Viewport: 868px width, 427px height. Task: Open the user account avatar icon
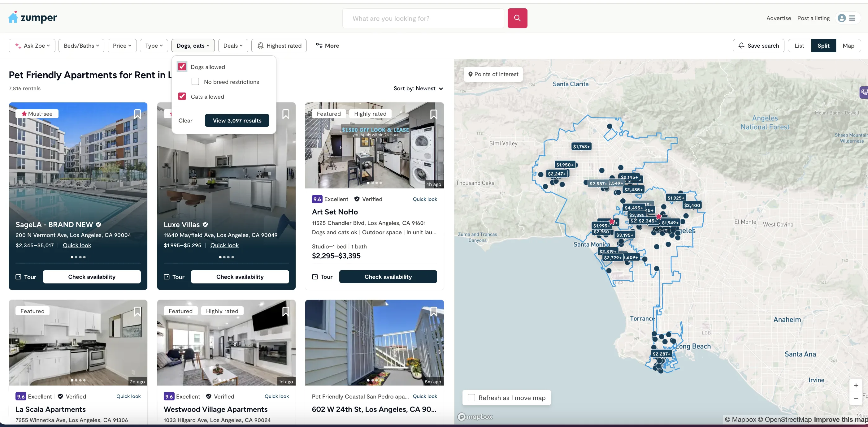[x=841, y=18]
